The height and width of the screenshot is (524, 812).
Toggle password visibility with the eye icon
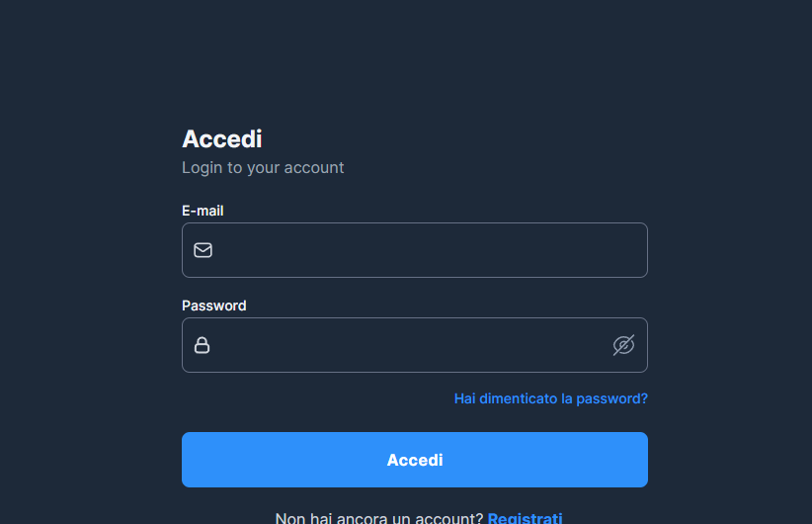pos(623,345)
